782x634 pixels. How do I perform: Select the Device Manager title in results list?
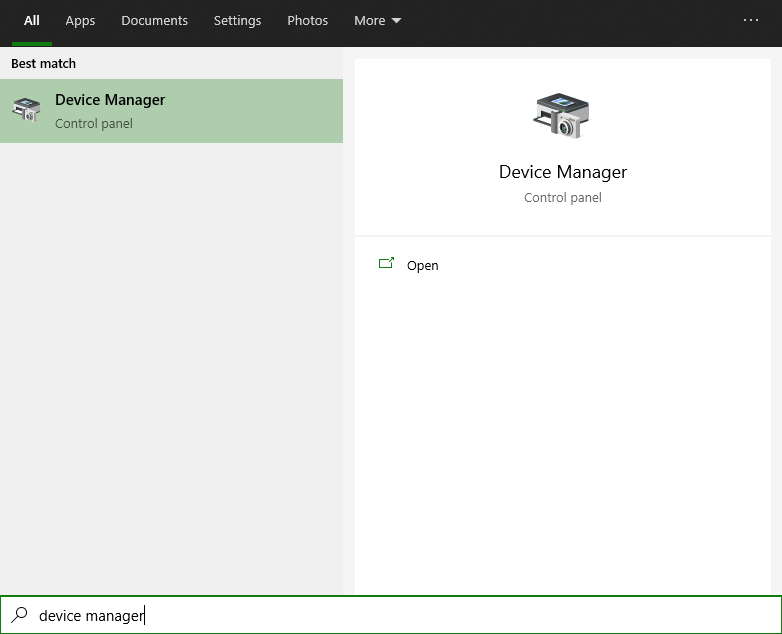click(x=110, y=100)
